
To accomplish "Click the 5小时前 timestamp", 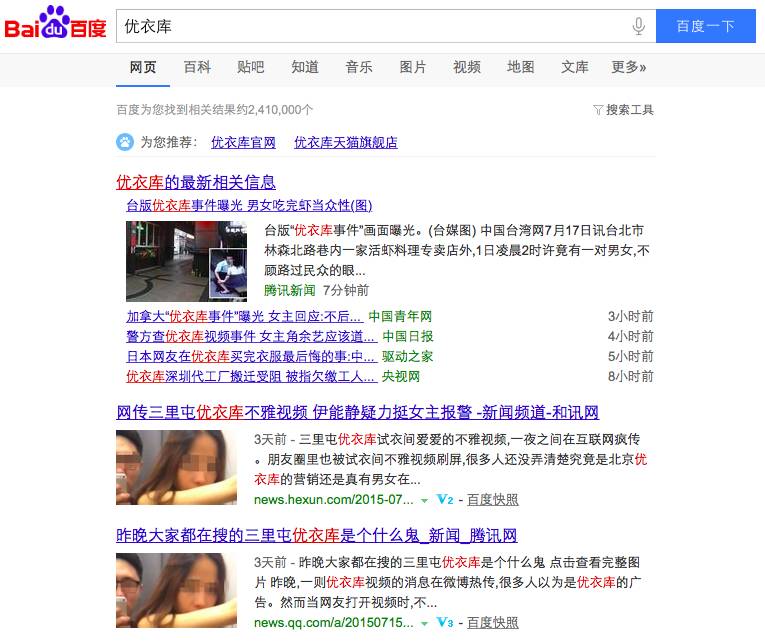I will point(630,356).
